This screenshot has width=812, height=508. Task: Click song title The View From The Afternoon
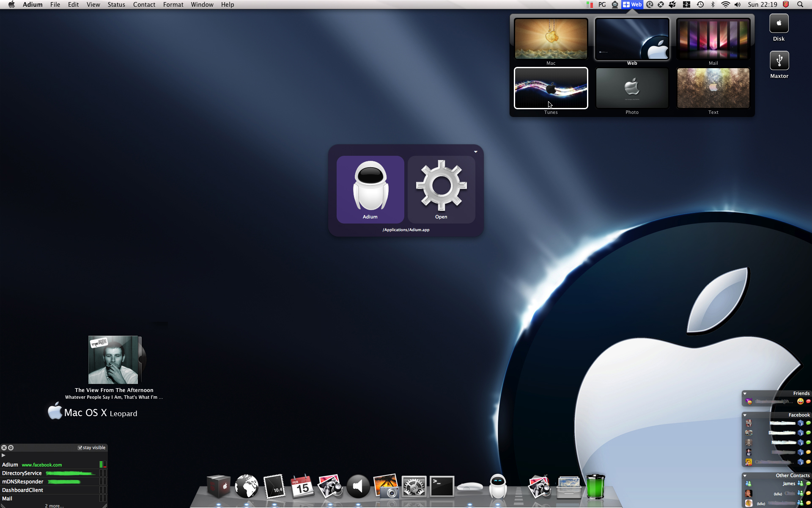[x=114, y=390]
